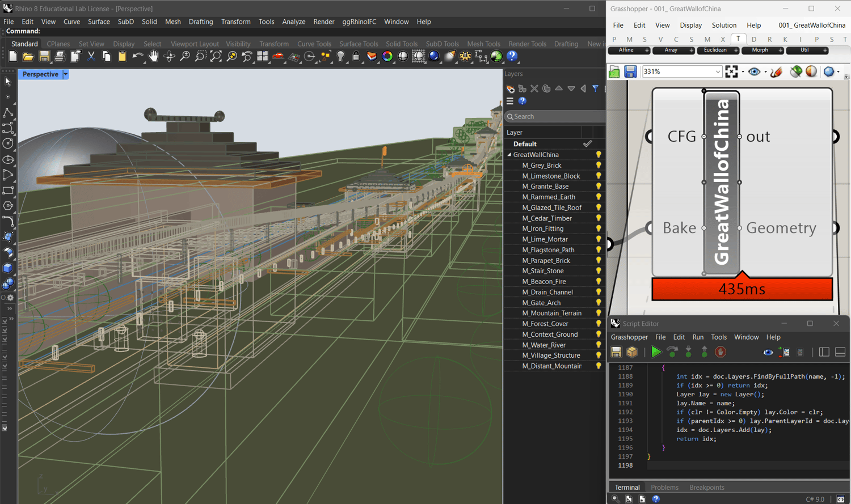The height and width of the screenshot is (504, 851).
Task: Click the lock icon in the Standard toolbar
Action: point(356,56)
